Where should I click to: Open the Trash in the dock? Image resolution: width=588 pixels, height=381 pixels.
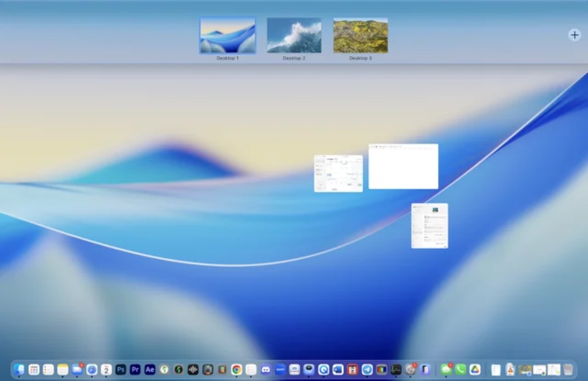coord(568,369)
